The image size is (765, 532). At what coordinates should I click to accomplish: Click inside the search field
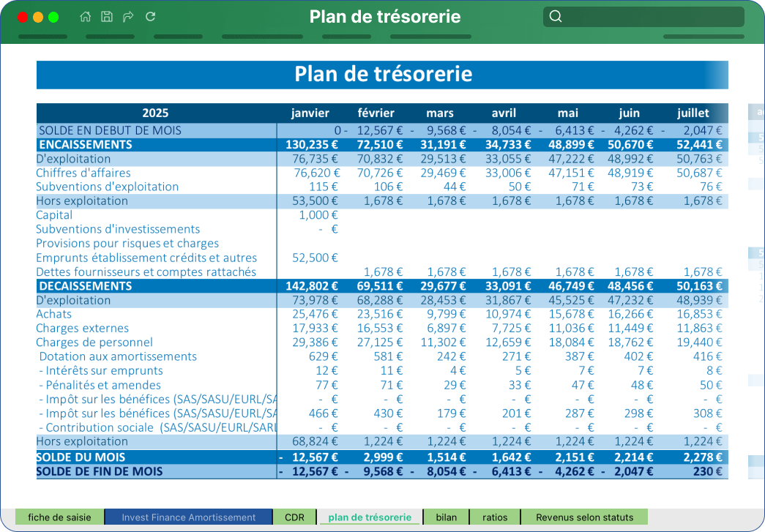click(643, 17)
